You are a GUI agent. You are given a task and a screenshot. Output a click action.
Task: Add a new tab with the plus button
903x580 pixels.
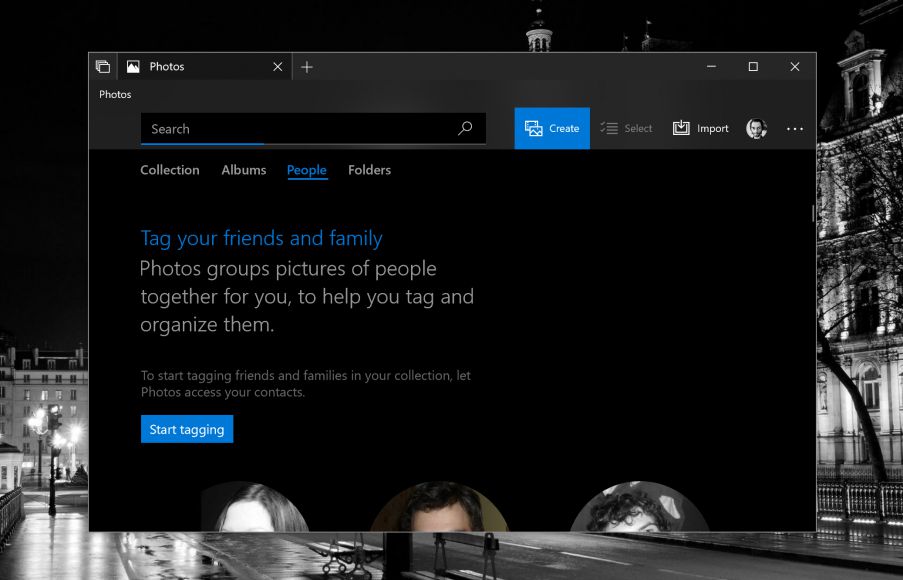coord(307,67)
